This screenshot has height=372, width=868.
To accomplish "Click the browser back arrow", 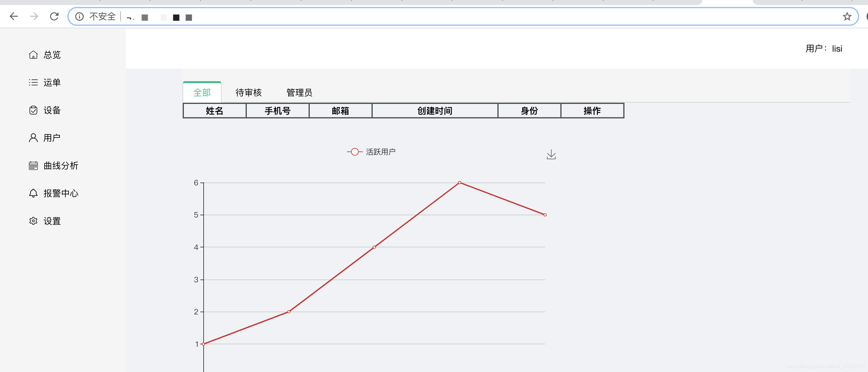I will click(14, 16).
